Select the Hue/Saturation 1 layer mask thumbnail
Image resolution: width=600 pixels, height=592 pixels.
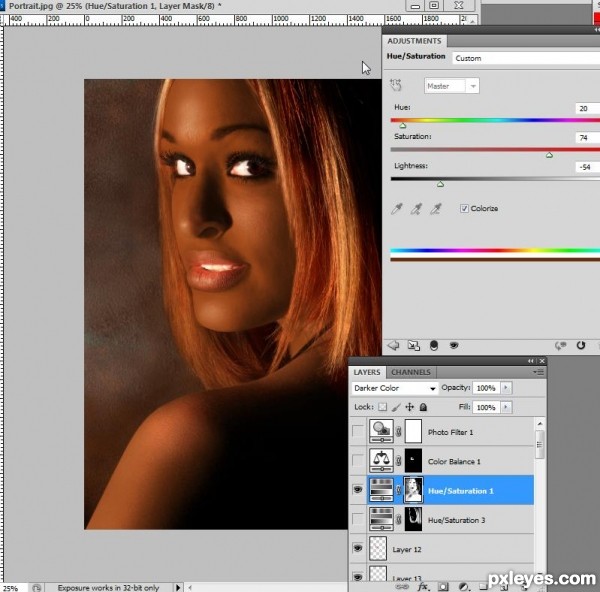tap(413, 490)
